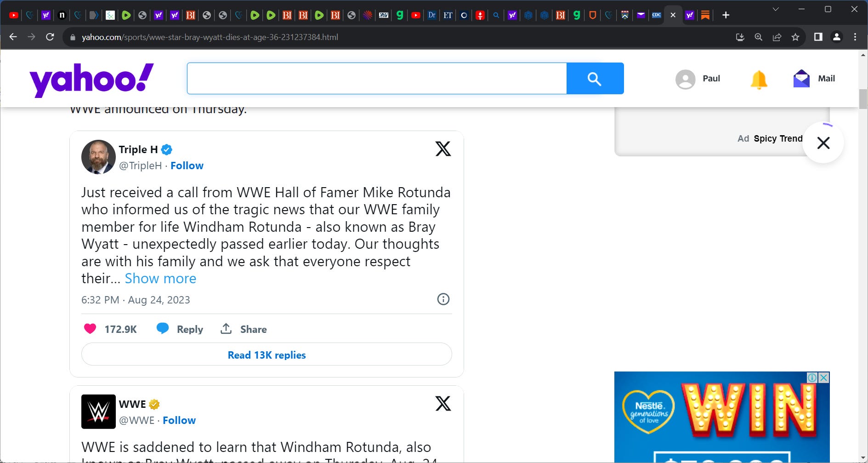Click the AdChoices icon on Nestle ad
The image size is (868, 463).
[x=812, y=377]
